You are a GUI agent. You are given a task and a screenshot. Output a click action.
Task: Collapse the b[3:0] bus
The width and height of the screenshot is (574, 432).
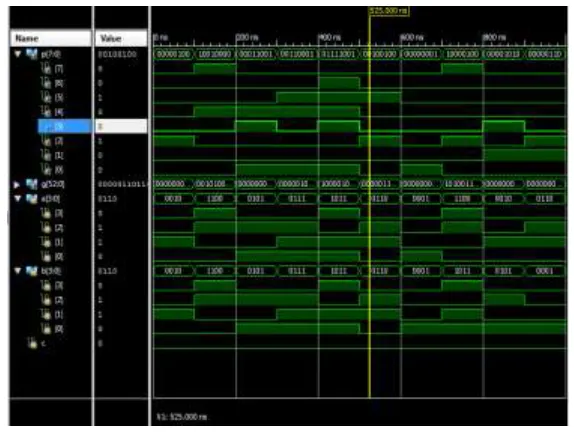pyautogui.click(x=17, y=271)
